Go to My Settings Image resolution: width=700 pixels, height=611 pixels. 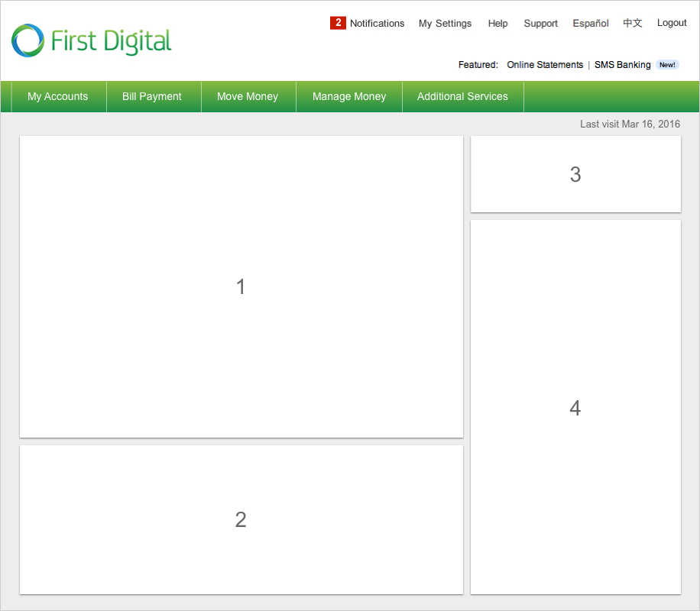pyautogui.click(x=445, y=23)
